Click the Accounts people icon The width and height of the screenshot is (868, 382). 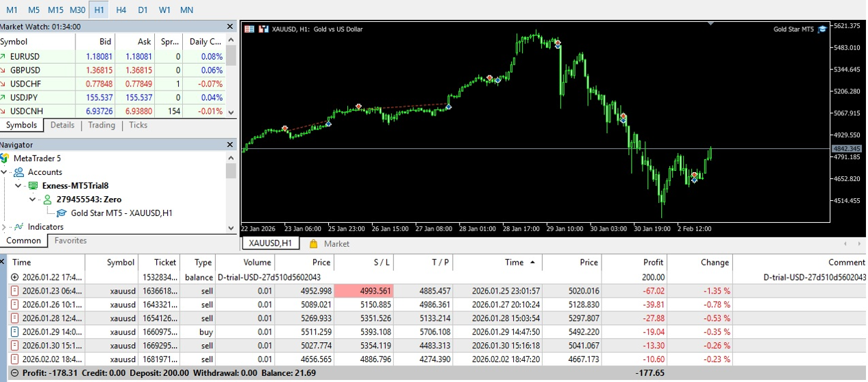point(19,172)
